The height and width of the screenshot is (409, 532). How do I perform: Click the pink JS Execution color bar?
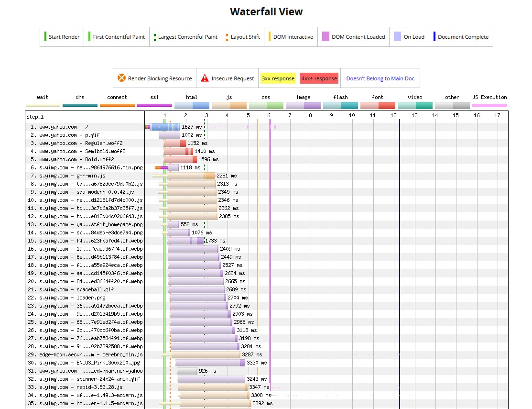(489, 105)
